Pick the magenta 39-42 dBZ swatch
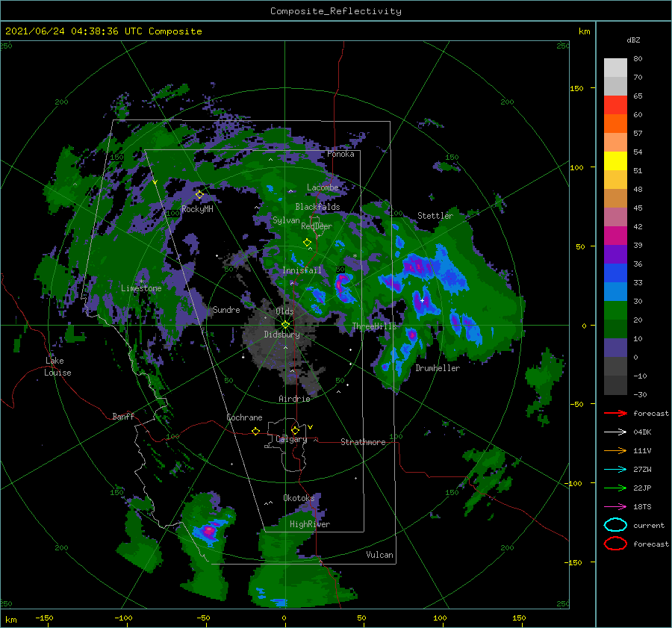The width and height of the screenshot is (672, 628). click(x=615, y=235)
